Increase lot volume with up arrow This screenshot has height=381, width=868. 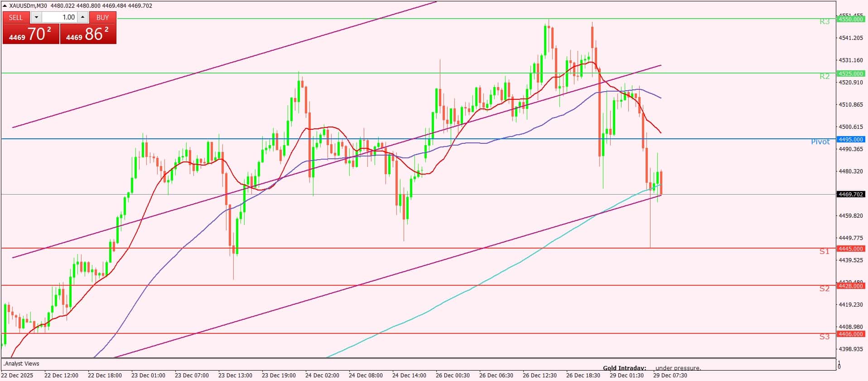click(82, 17)
